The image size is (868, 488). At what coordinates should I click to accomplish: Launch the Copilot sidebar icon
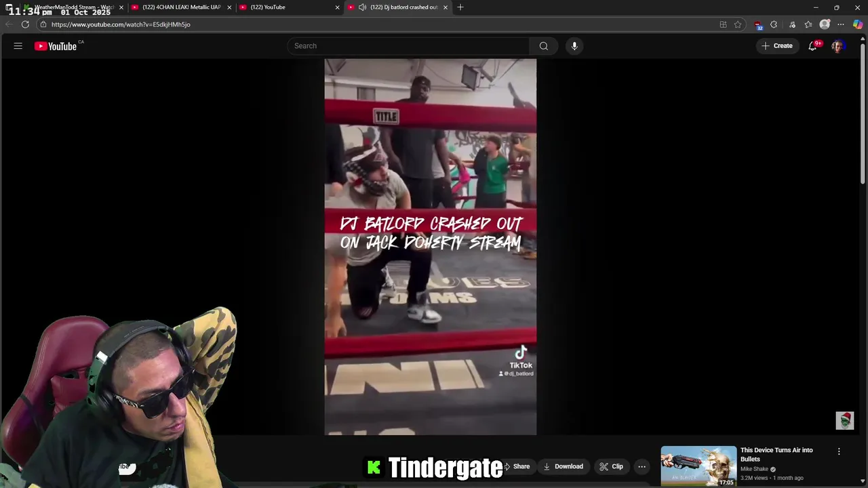pos(858,24)
